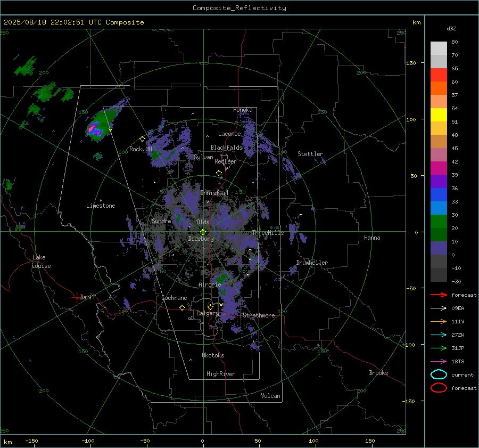
Task: Click the Airdrie city label
Action: pos(210,284)
